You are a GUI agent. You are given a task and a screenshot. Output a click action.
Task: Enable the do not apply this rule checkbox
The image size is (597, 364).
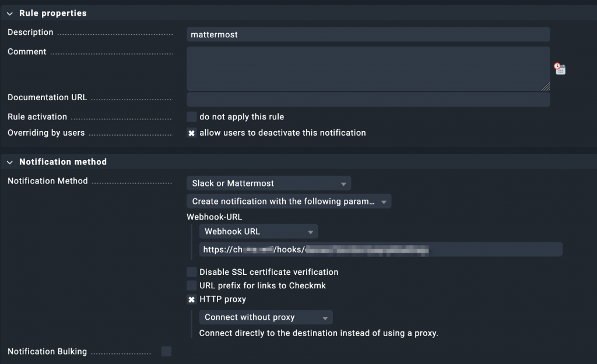point(191,116)
